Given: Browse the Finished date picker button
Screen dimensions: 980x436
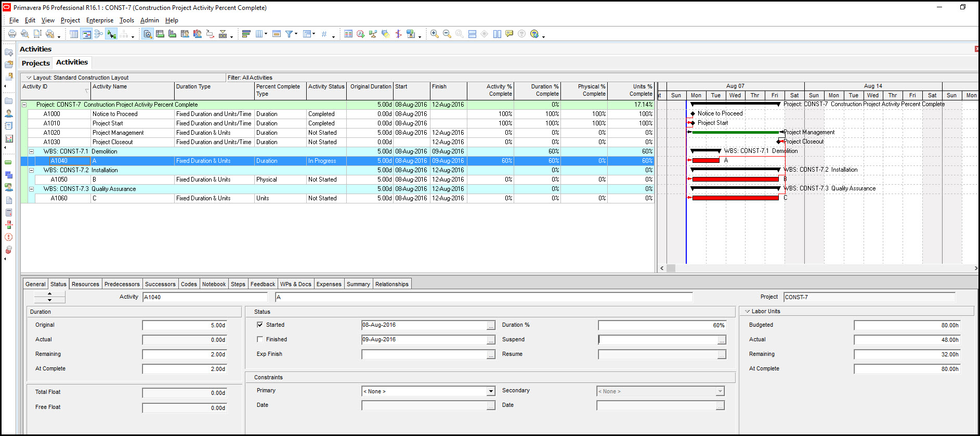Looking at the screenshot, I should (491, 340).
